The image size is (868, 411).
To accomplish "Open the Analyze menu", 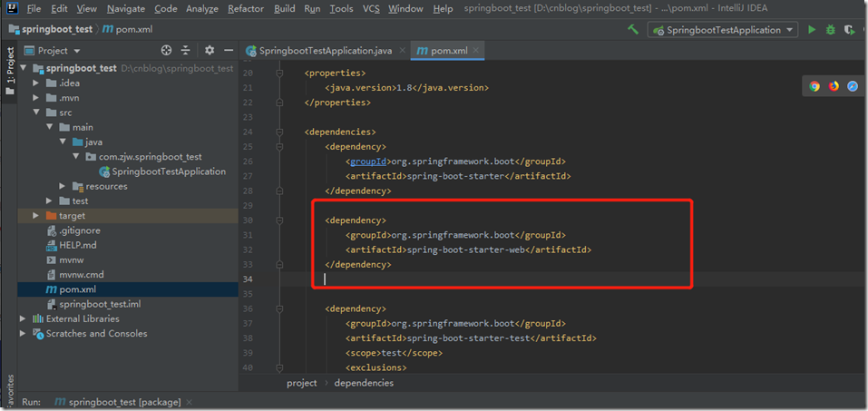I will [x=202, y=9].
